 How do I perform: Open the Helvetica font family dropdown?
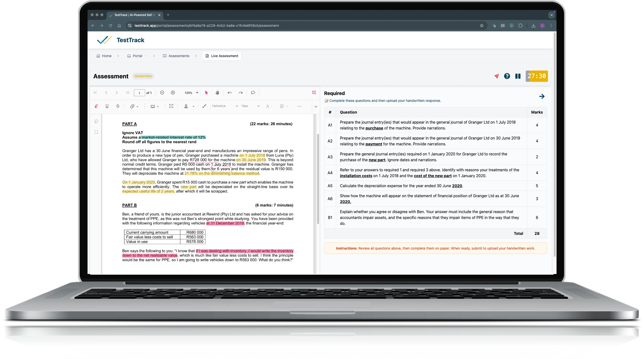[224, 106]
